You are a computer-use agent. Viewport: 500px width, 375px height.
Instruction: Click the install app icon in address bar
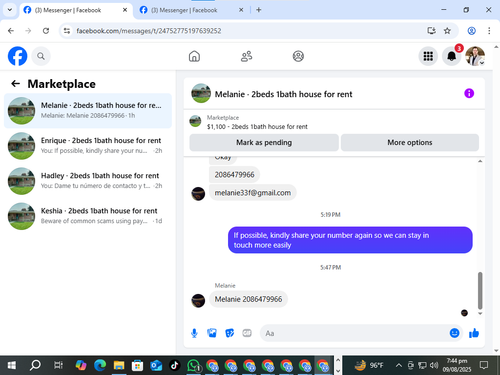(431, 31)
